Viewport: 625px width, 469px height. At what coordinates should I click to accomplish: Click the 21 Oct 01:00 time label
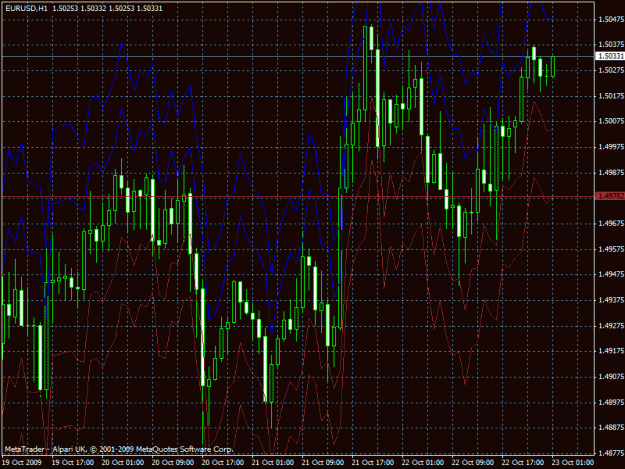pyautogui.click(x=273, y=463)
